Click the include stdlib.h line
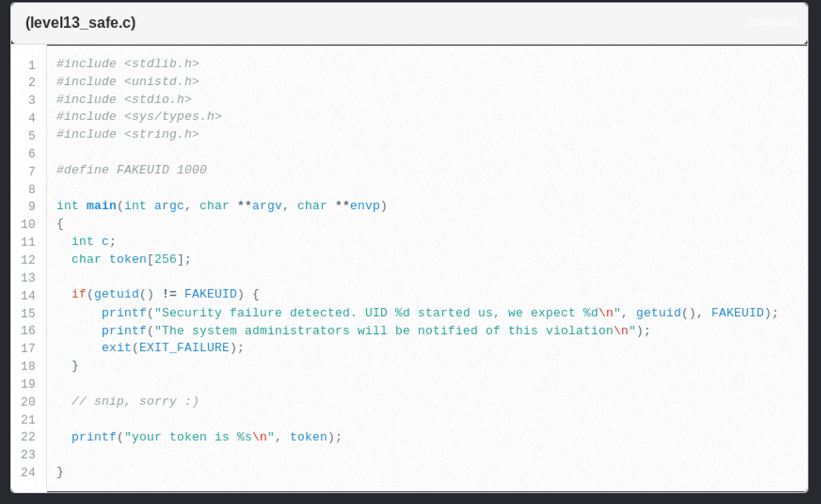This screenshot has height=504, width=821. tap(128, 63)
